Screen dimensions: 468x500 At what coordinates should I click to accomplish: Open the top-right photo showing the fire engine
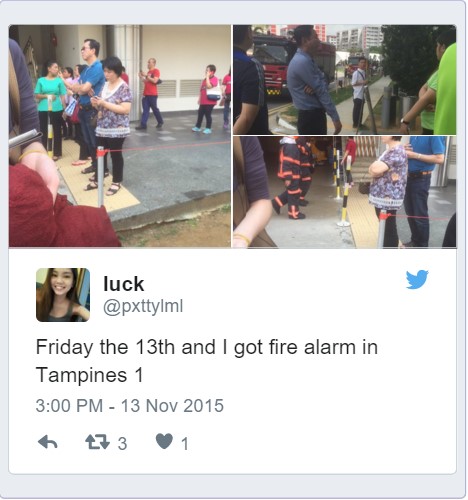[x=345, y=80]
